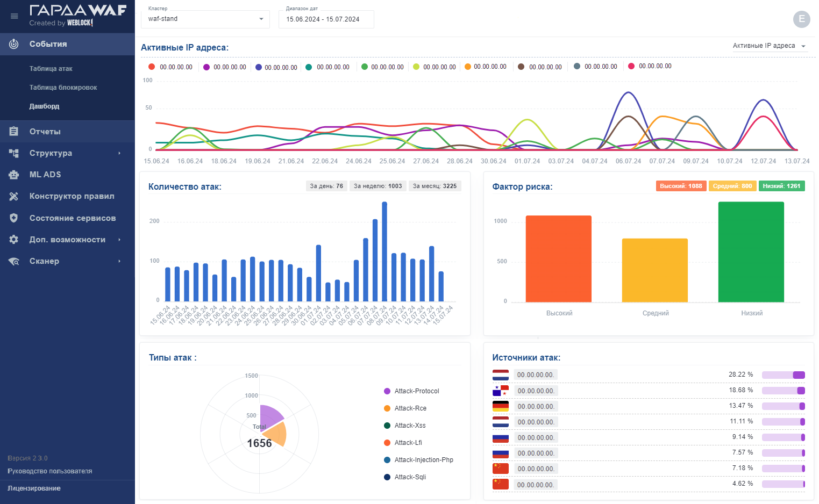Viewport: 819px width, 504px height.
Task: Expand the Сканер submenu arrow
Action: click(119, 261)
